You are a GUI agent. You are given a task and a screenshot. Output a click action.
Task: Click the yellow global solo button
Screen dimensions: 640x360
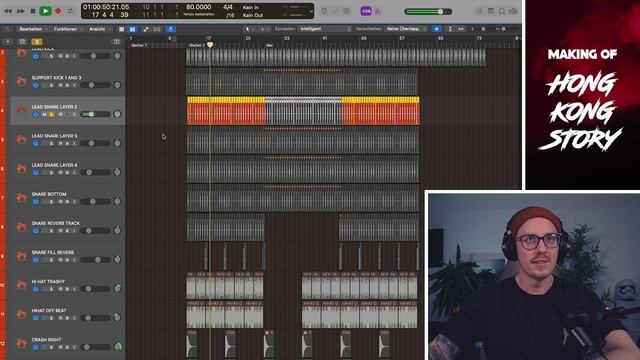(37, 42)
